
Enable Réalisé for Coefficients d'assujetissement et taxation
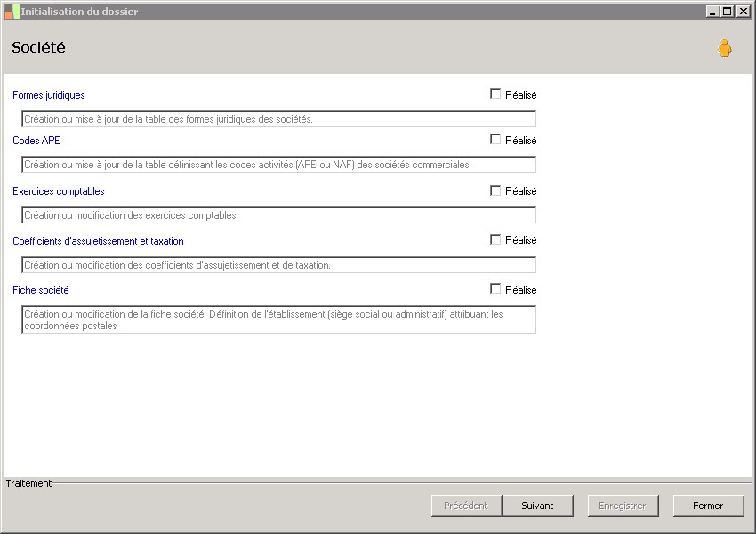(495, 239)
